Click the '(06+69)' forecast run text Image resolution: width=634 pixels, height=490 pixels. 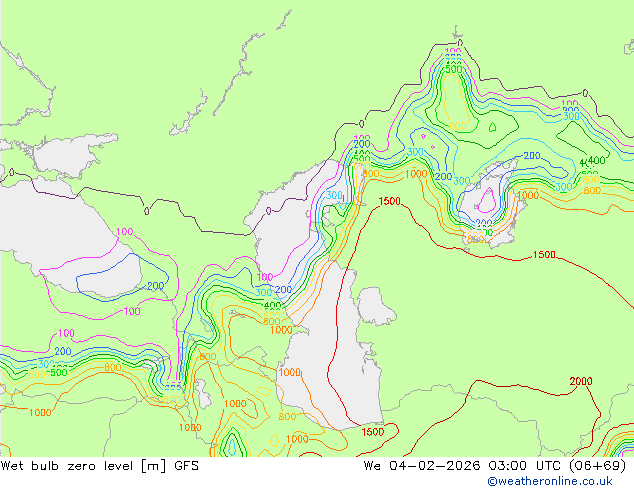click(598, 466)
